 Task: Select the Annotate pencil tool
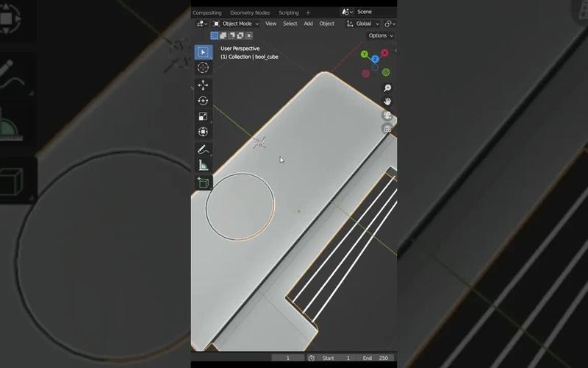tap(204, 149)
